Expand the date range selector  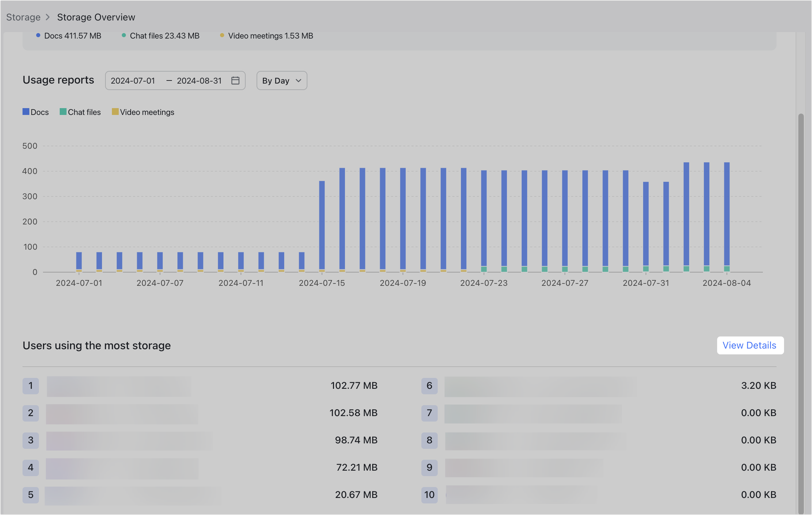click(175, 80)
